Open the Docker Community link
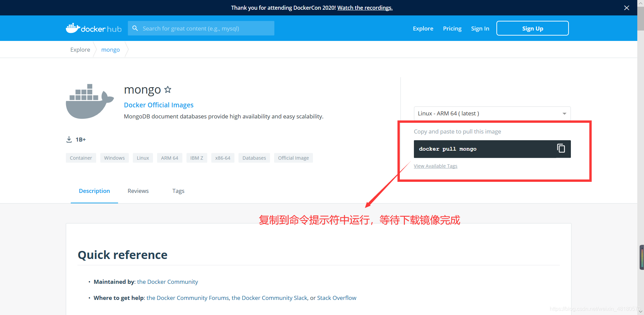This screenshot has width=644, height=315. click(167, 282)
